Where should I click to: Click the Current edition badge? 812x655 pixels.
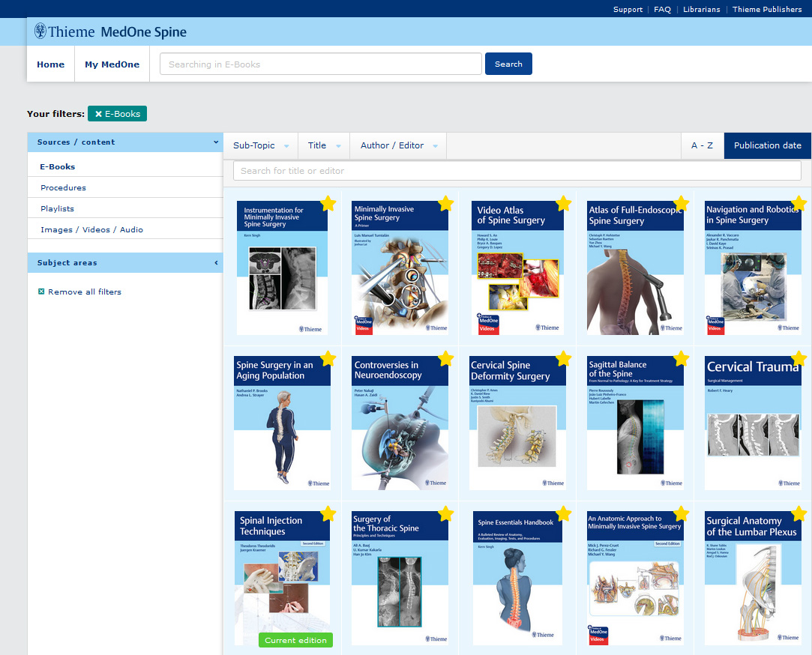click(295, 641)
